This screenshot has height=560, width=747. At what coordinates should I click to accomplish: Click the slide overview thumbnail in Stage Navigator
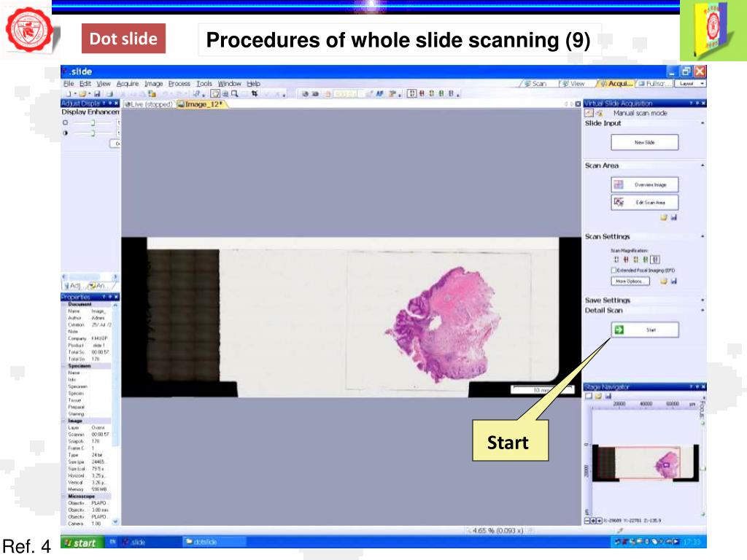pyautogui.click(x=646, y=463)
